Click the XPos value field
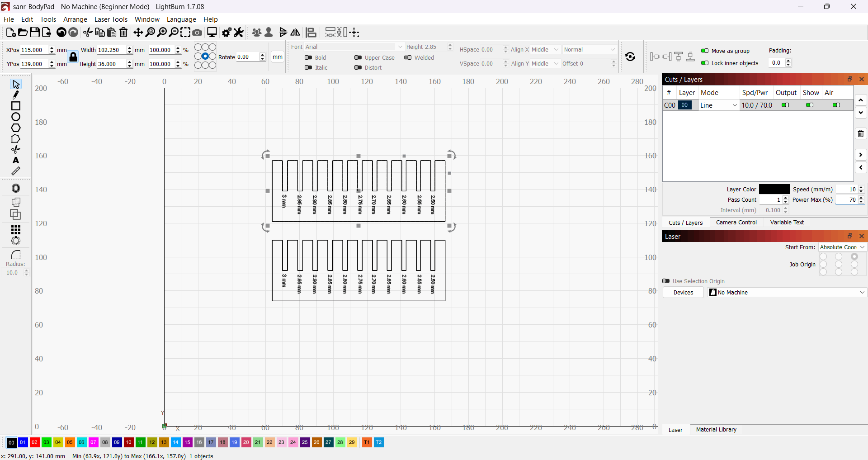The height and width of the screenshot is (460, 868). pyautogui.click(x=34, y=50)
